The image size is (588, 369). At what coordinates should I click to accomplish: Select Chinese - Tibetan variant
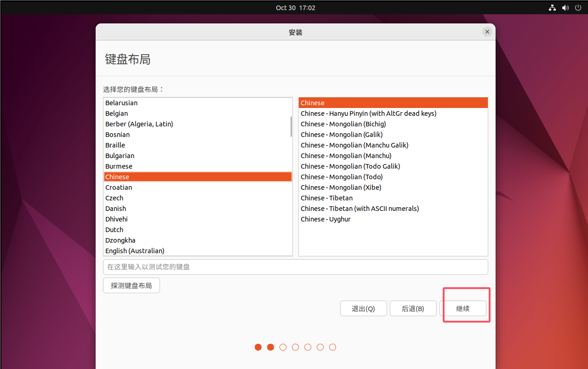pos(393,198)
